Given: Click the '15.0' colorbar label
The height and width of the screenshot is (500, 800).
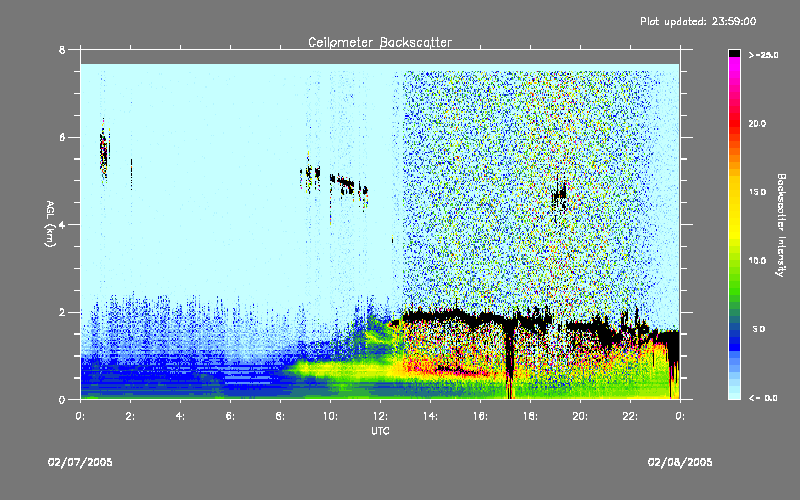Looking at the screenshot, I should point(757,192).
